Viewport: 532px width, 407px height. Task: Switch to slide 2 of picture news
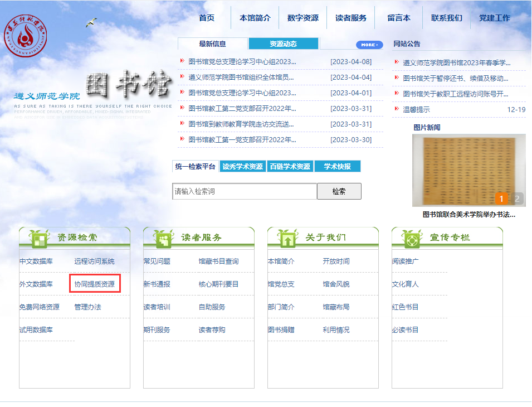click(518, 198)
